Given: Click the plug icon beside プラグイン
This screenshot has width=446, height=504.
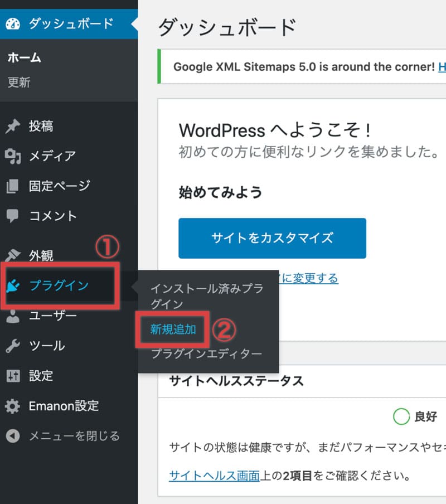Looking at the screenshot, I should [x=13, y=285].
